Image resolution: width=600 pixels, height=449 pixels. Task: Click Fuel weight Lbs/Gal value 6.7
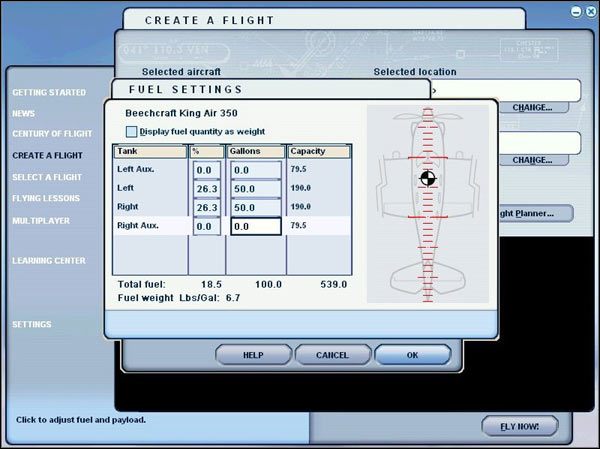[x=233, y=298]
